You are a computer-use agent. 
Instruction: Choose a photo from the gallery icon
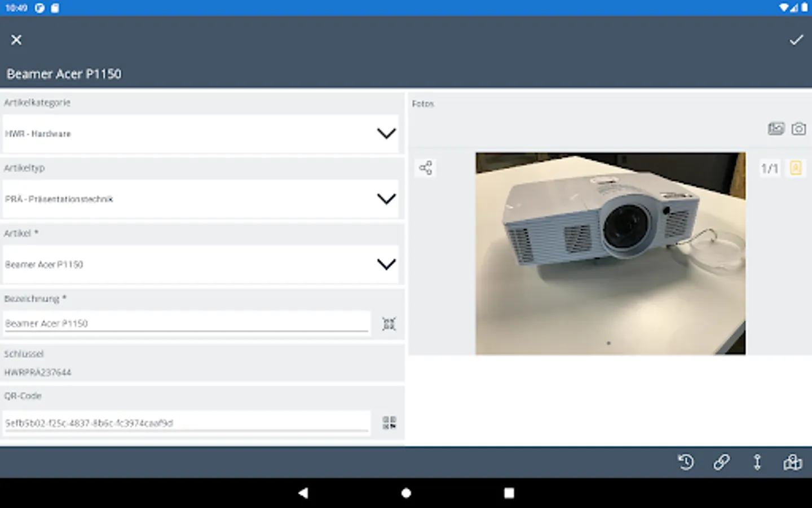[776, 129]
